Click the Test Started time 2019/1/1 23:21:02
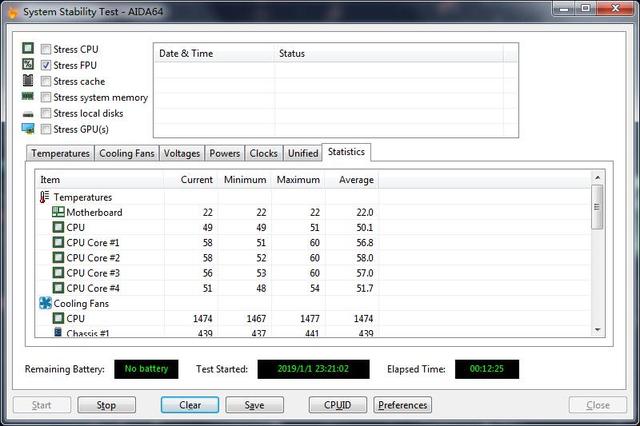Image resolution: width=640 pixels, height=426 pixels. pyautogui.click(x=313, y=369)
